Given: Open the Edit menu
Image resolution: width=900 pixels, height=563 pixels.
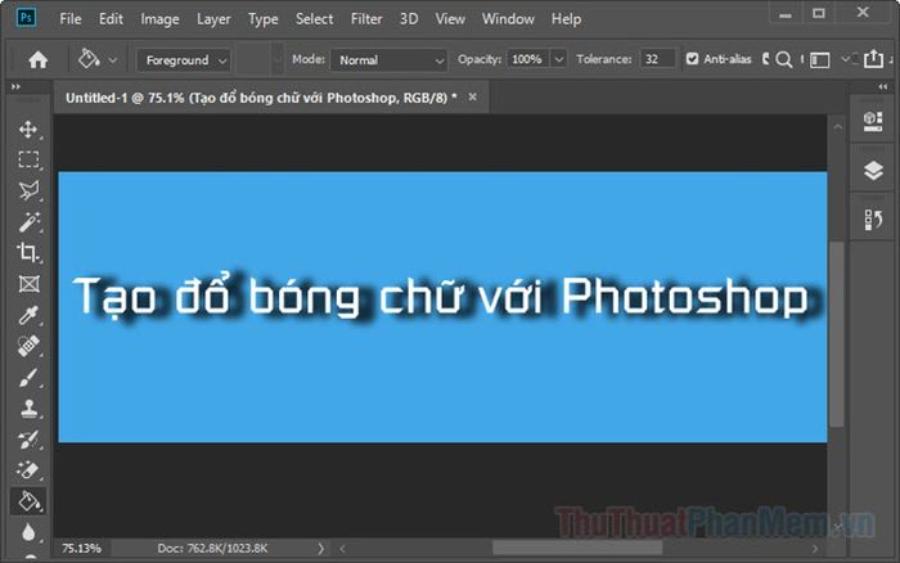Looking at the screenshot, I should point(111,19).
